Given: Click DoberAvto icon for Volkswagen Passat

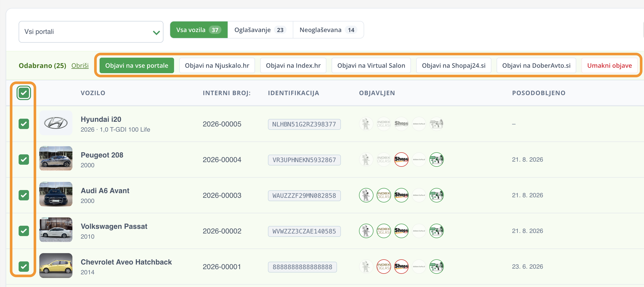Looking at the screenshot, I should coord(419,231).
